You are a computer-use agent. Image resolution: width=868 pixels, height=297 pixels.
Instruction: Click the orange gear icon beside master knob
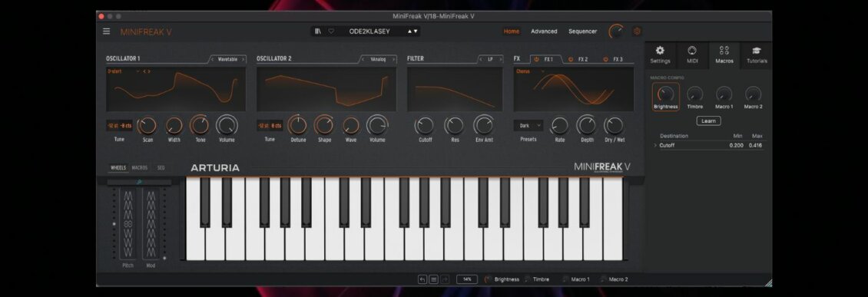pos(637,31)
